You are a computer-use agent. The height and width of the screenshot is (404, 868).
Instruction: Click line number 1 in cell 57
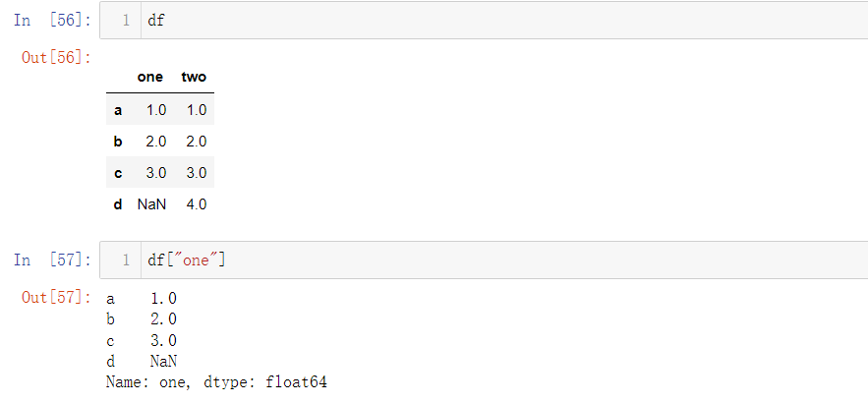126,260
